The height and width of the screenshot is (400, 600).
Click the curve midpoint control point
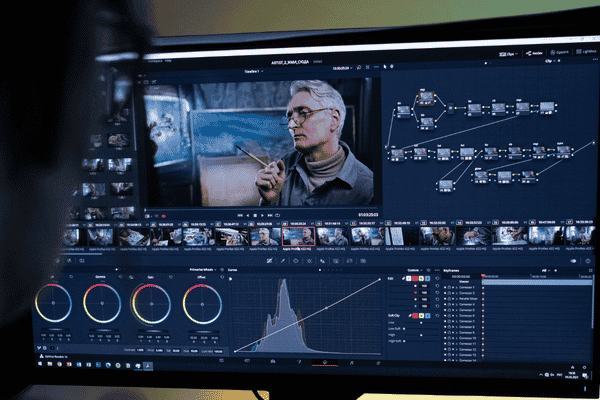[x=326, y=308]
